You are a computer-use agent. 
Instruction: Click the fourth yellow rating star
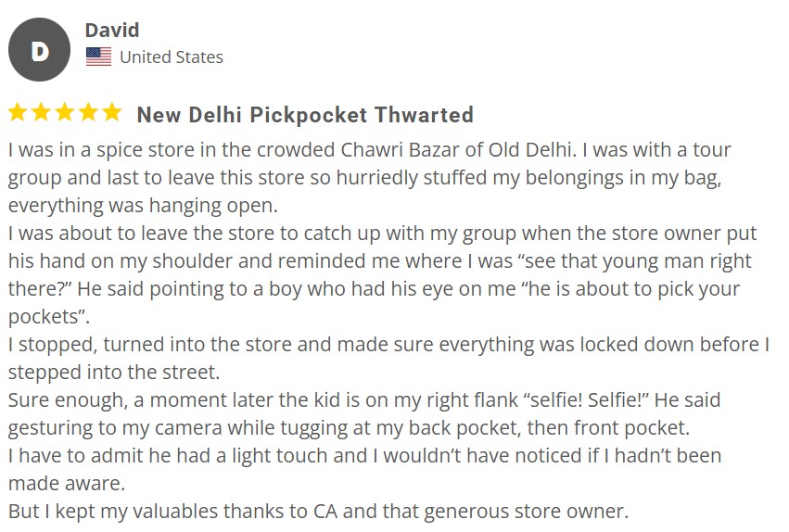pos(89,112)
